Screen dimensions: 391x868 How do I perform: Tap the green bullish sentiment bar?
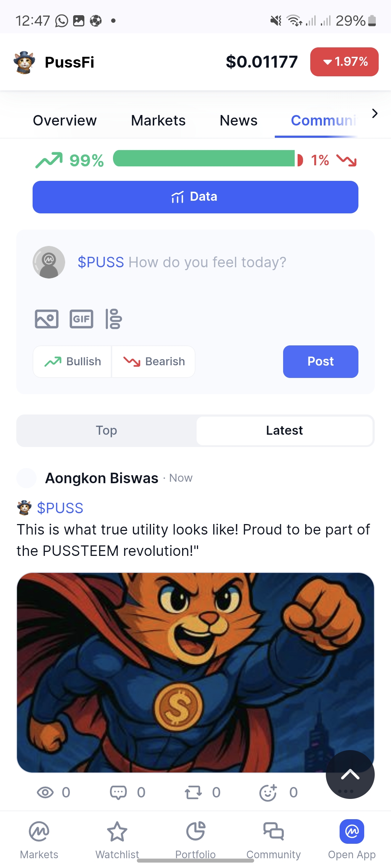204,158
